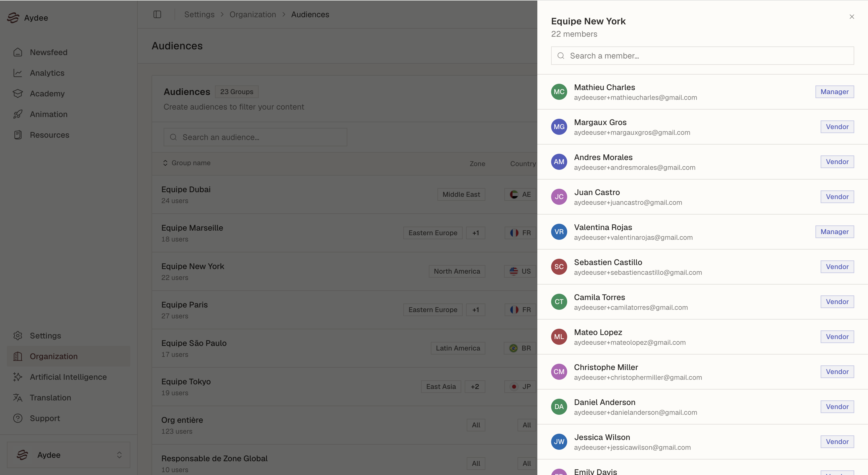Click Juan Castro JC avatar
The height and width of the screenshot is (475, 868).
click(x=559, y=196)
